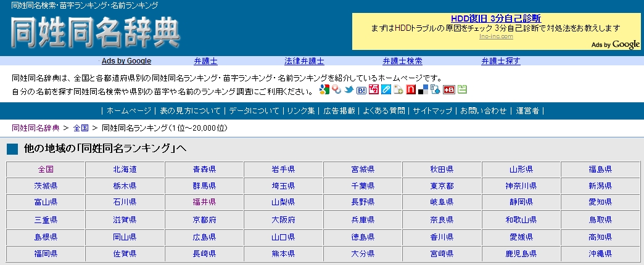Click the green face bookmark icon
Screen dimensions: 644x265
click(x=463, y=89)
